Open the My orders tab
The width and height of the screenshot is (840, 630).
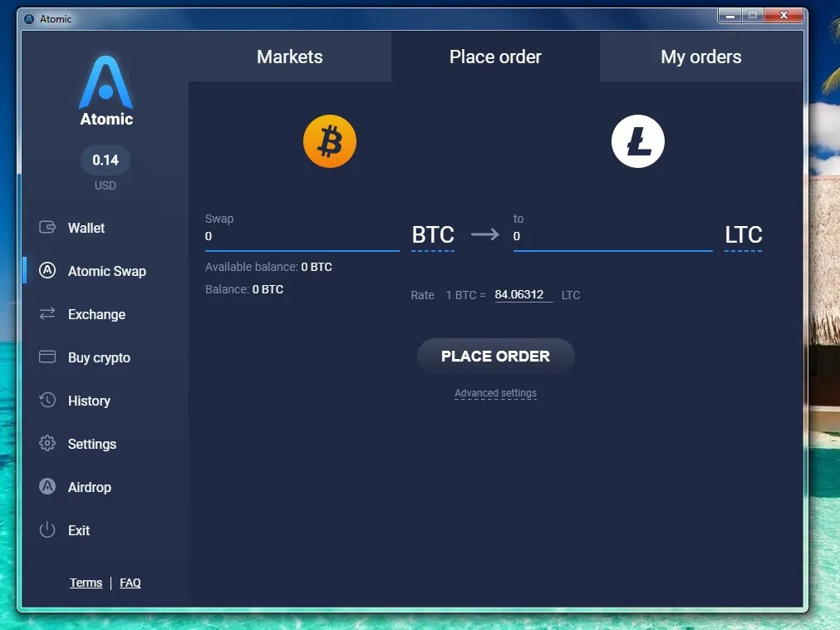701,57
